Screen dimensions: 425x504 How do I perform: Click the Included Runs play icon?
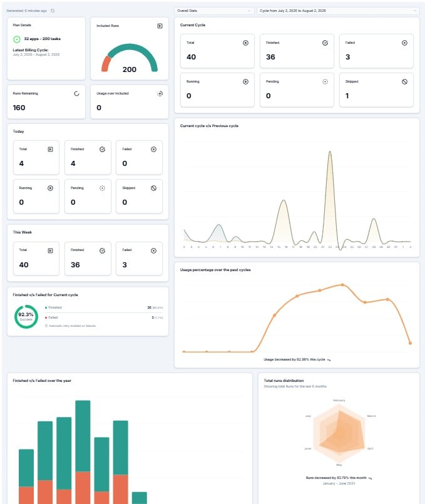(160, 26)
